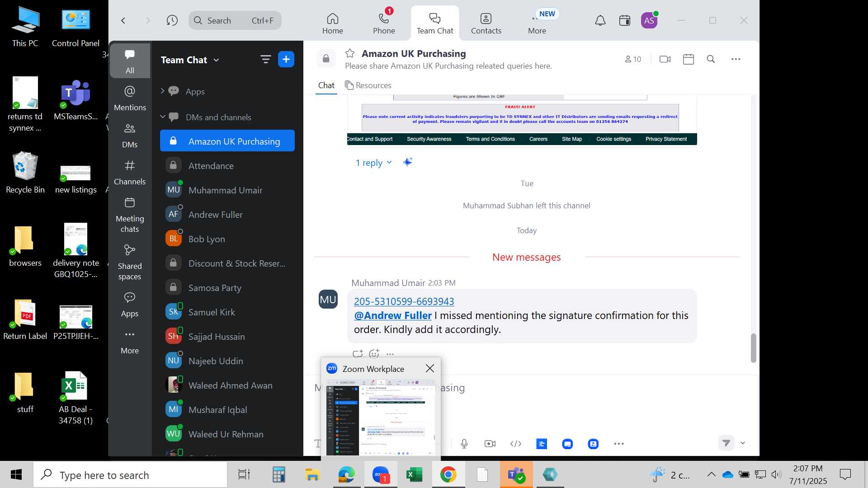
Task: Open Mentions in the sidebar
Action: 130,98
